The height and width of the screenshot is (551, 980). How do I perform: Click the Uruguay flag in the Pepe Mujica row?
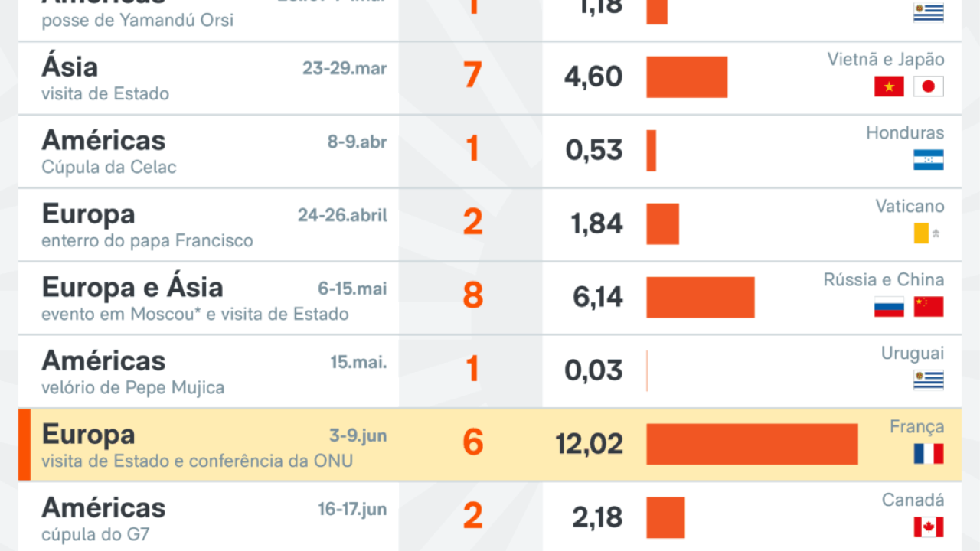pos(929,380)
